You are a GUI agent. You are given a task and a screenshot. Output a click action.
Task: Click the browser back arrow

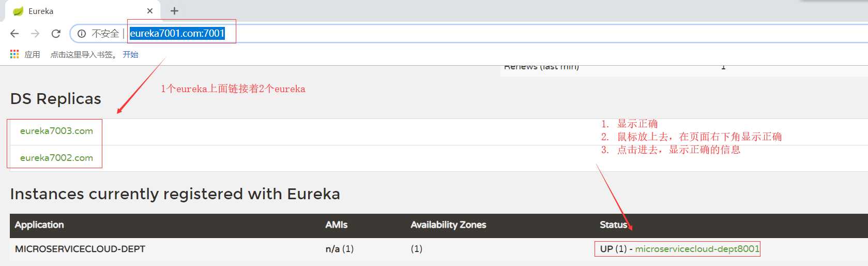point(14,34)
